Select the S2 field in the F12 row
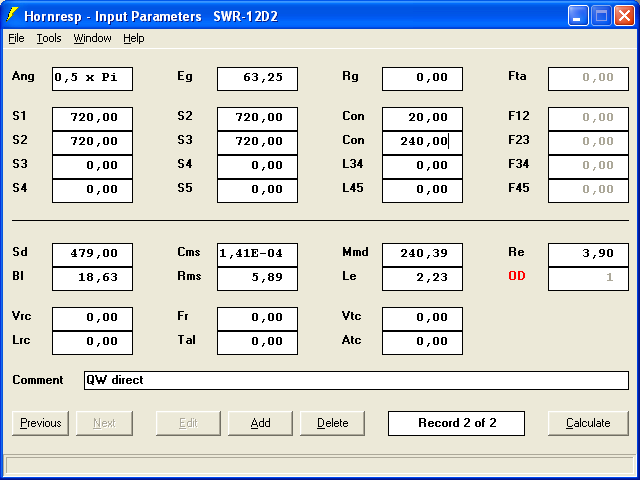Image resolution: width=640 pixels, height=480 pixels. click(258, 119)
